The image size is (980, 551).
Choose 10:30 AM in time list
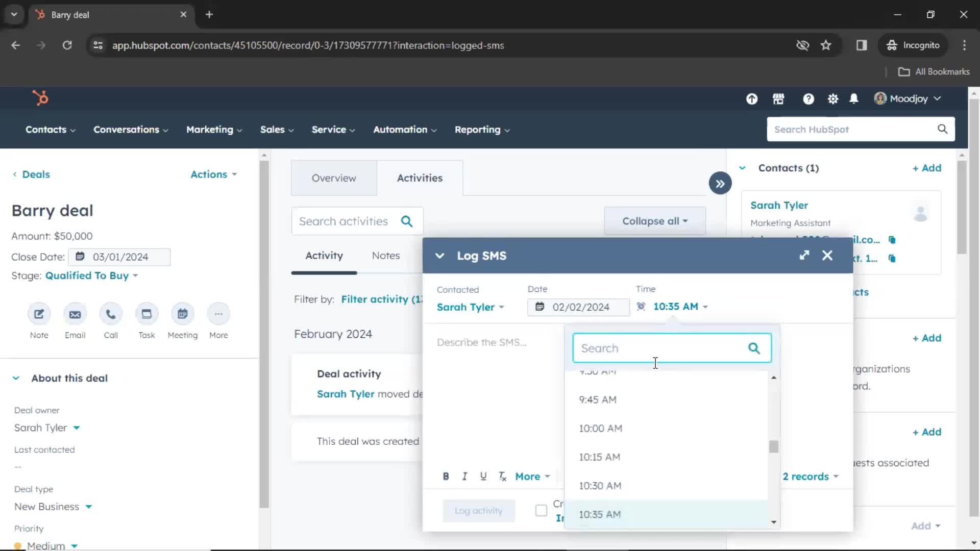pyautogui.click(x=666, y=486)
